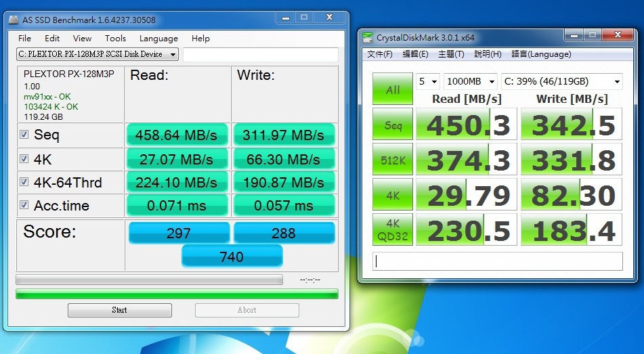Click the CrystalDiskMark title bar icon
Viewport: 644px width, 354px height.
click(x=367, y=37)
